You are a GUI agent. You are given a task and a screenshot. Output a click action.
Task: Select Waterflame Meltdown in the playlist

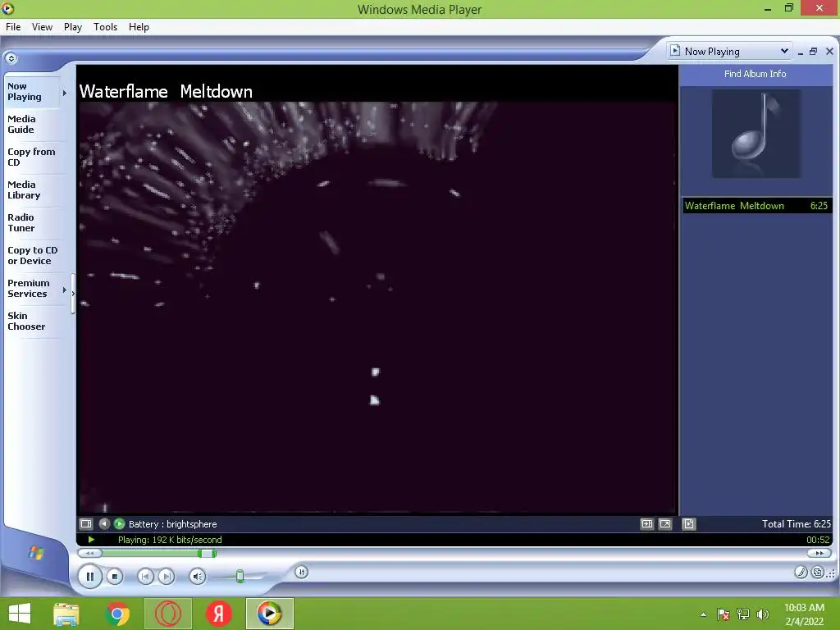tap(757, 206)
